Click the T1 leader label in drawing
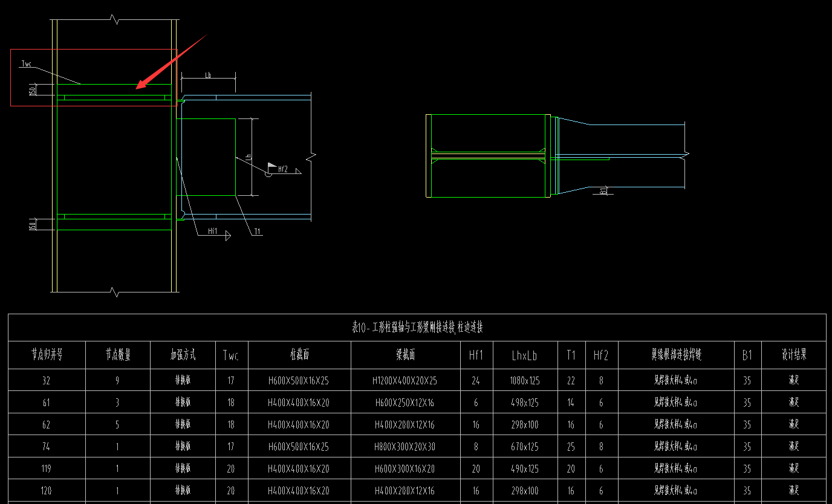832x504 pixels. tap(258, 231)
